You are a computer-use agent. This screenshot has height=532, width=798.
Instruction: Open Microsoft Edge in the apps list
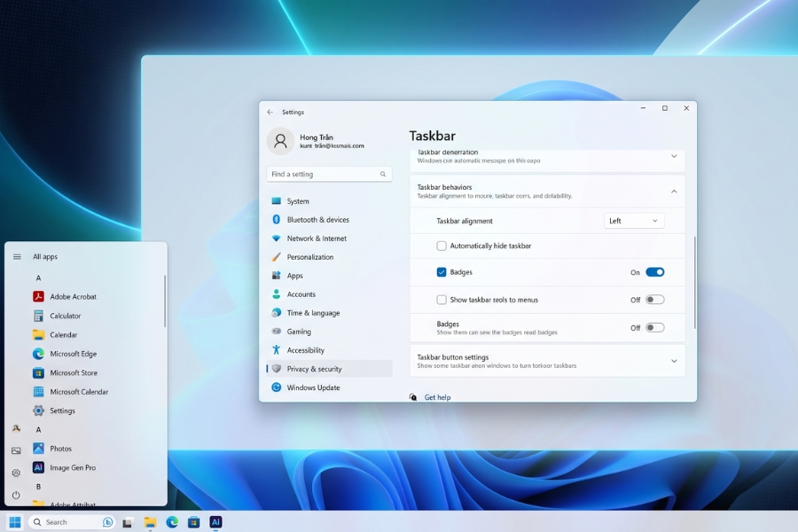[65, 353]
